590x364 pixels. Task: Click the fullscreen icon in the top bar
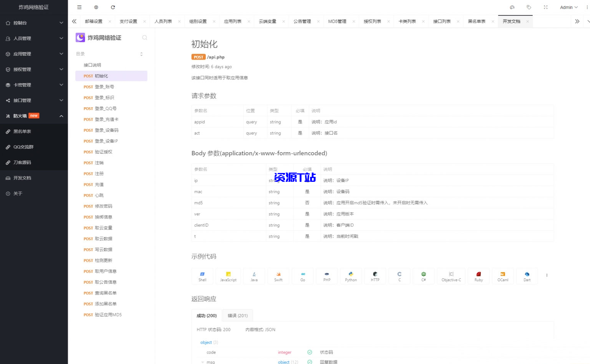545,7
